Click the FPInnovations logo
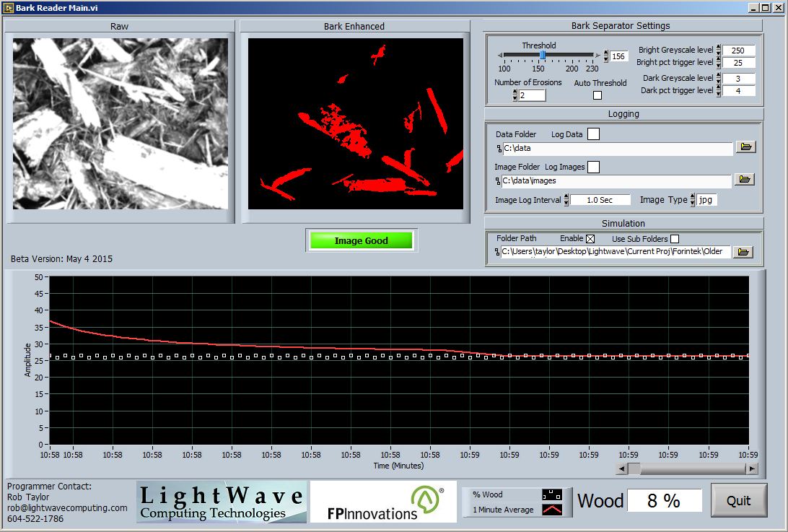 [x=383, y=502]
